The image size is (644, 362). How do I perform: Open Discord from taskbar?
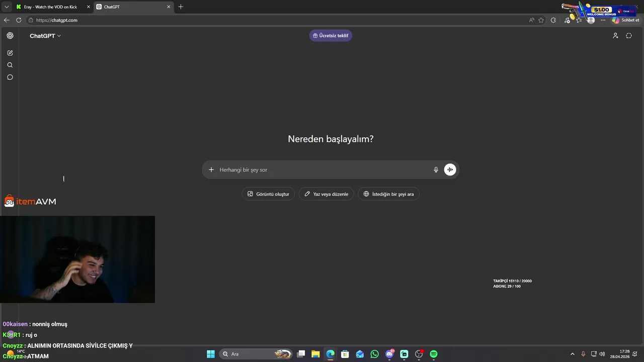tap(389, 354)
